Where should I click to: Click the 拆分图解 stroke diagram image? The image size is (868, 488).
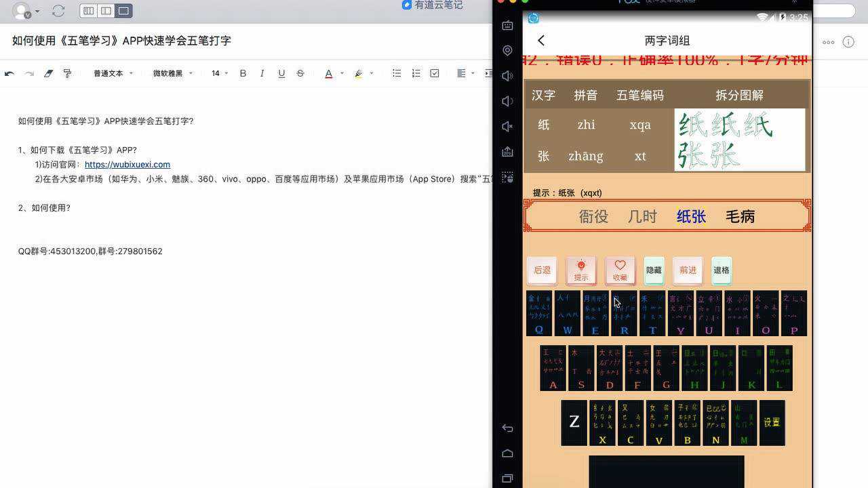coord(740,140)
